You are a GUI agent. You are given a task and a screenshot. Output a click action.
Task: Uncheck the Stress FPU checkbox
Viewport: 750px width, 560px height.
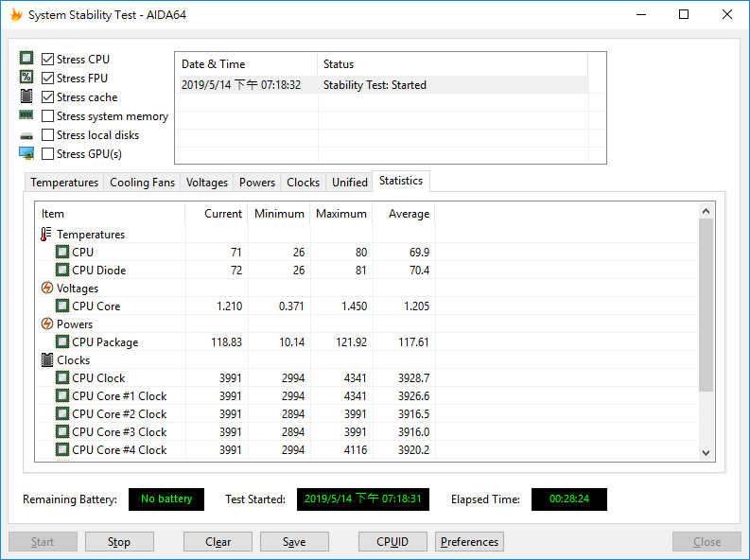pos(47,78)
